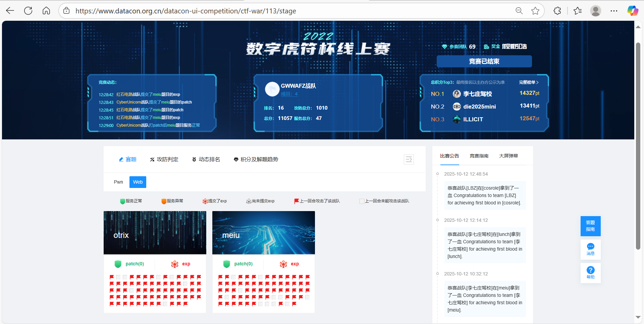Switch to the 攻防判定 tab
The height and width of the screenshot is (324, 644).
[164, 159]
